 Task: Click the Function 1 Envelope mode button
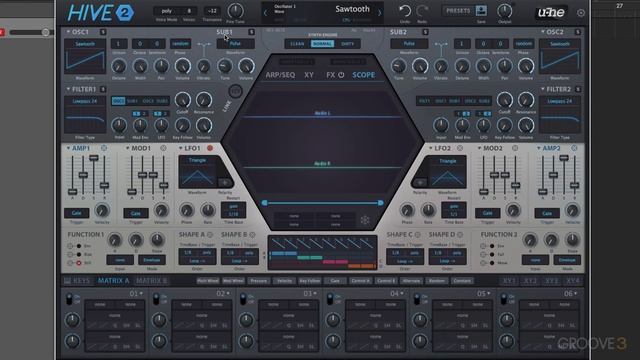[151, 260]
